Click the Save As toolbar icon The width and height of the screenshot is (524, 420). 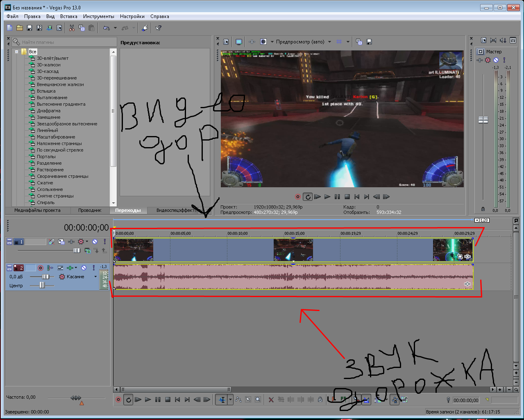click(39, 28)
